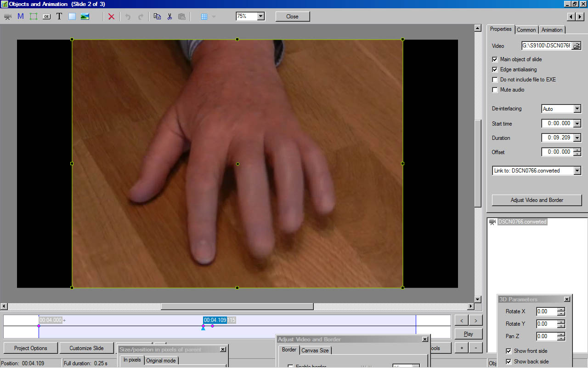Select the In pixels tab
The image size is (588, 368).
point(132,360)
